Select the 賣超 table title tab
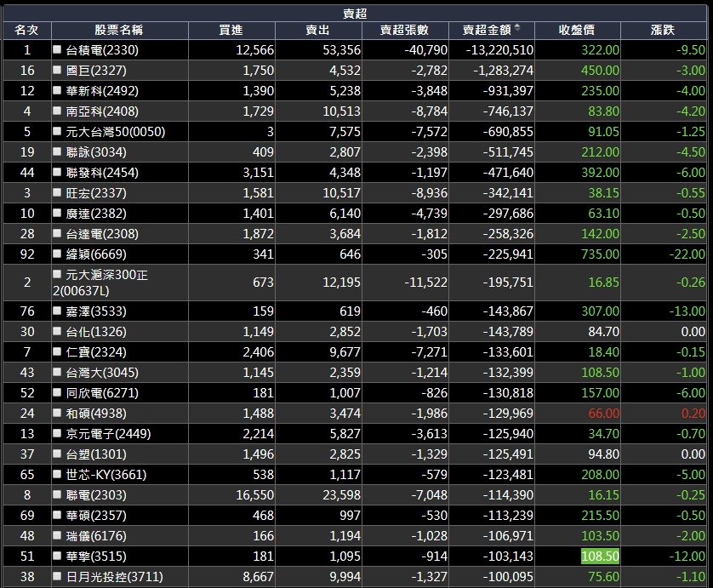 pyautogui.click(x=355, y=14)
